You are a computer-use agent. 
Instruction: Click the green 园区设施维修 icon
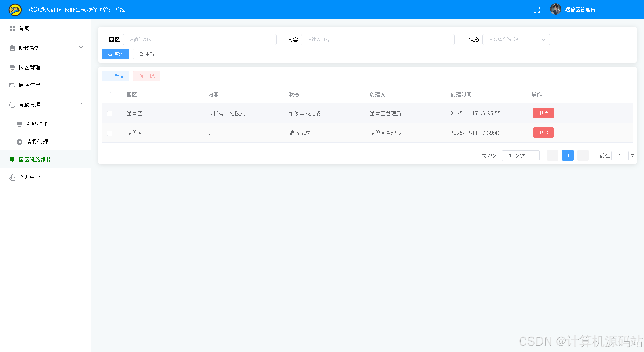[x=12, y=160]
